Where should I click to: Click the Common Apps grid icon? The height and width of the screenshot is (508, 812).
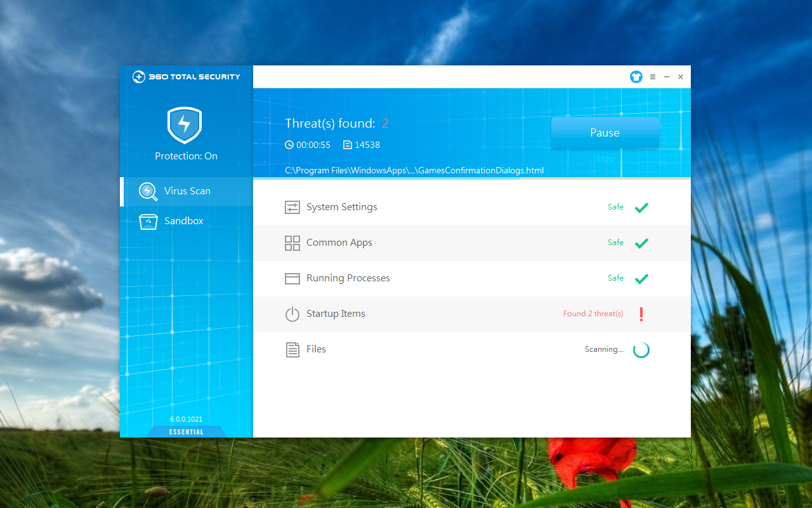292,243
